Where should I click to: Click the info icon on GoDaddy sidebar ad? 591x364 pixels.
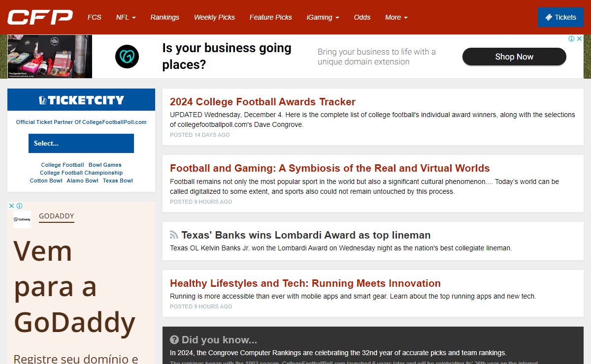tap(20, 206)
